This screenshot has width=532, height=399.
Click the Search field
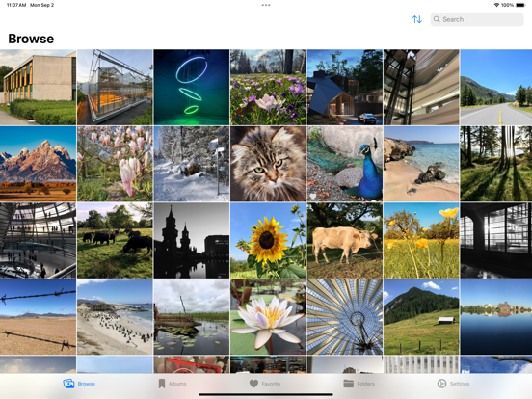coord(477,19)
